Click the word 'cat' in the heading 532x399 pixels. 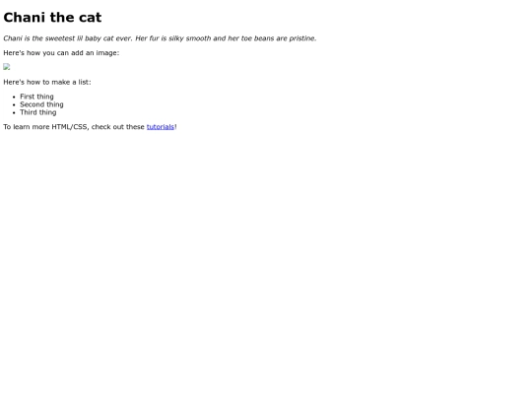pyautogui.click(x=90, y=18)
